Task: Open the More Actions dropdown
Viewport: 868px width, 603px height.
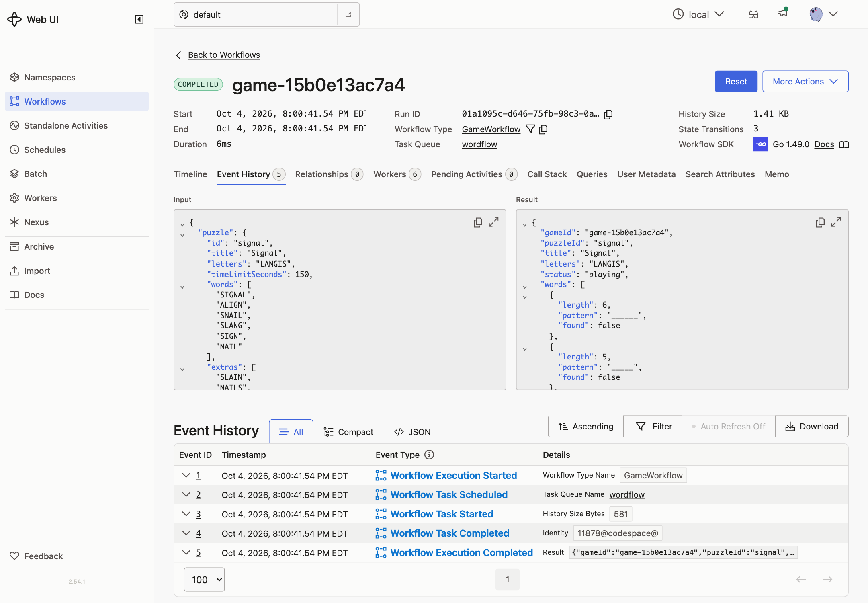Action: 805,82
